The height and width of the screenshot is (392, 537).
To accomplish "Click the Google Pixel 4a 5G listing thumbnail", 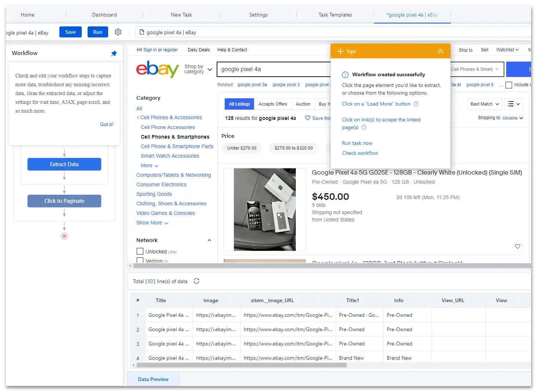I will 265,209.
